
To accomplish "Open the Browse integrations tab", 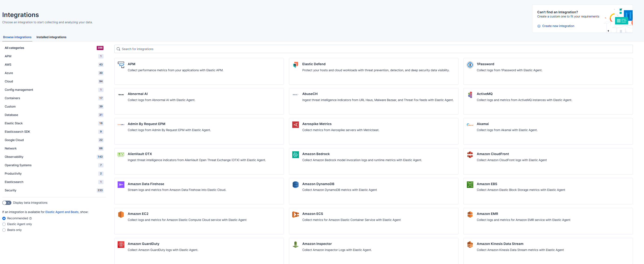I will coord(17,37).
